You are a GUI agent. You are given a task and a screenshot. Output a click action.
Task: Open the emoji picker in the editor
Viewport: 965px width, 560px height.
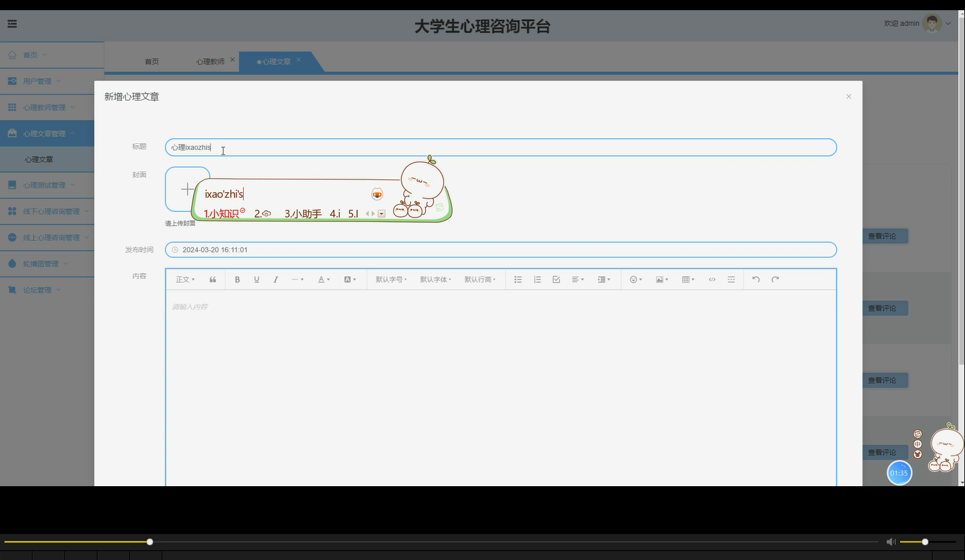point(634,279)
